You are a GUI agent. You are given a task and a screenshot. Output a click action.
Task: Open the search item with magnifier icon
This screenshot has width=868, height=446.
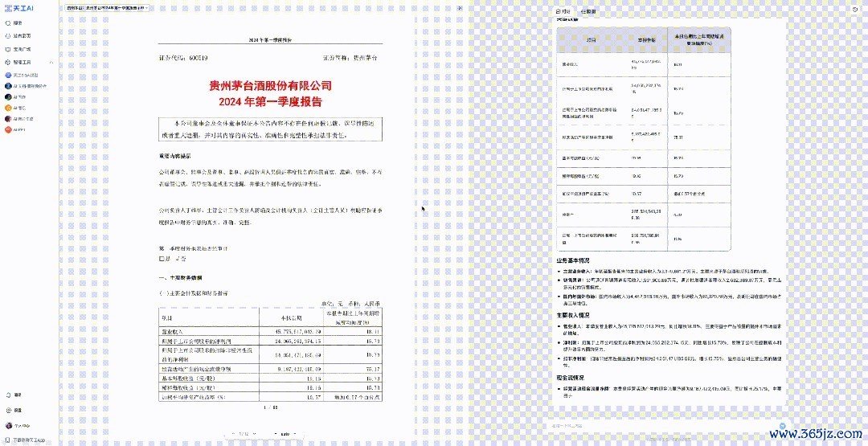coord(14,23)
